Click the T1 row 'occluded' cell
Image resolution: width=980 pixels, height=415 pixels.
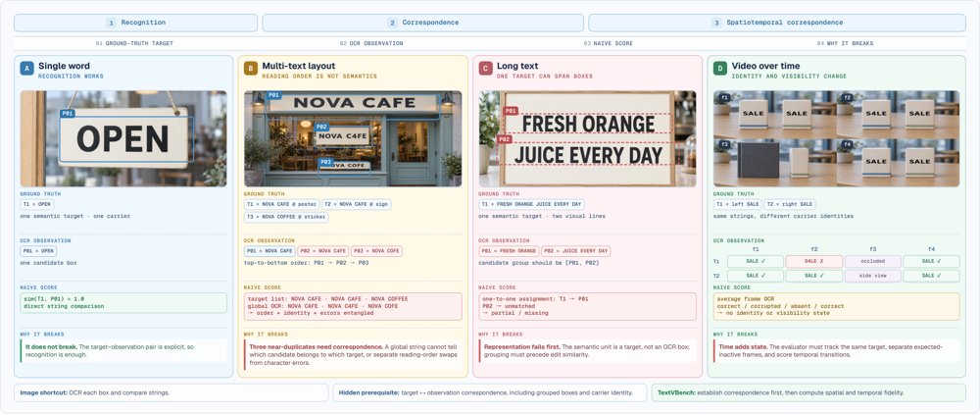point(873,261)
